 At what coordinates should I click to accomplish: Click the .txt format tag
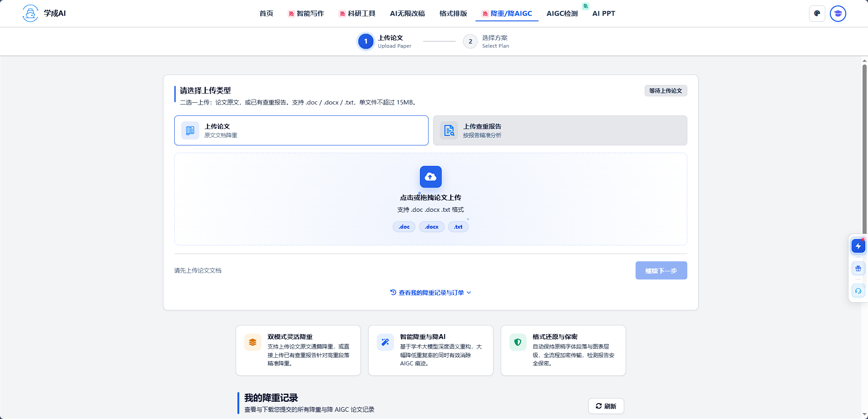(458, 227)
